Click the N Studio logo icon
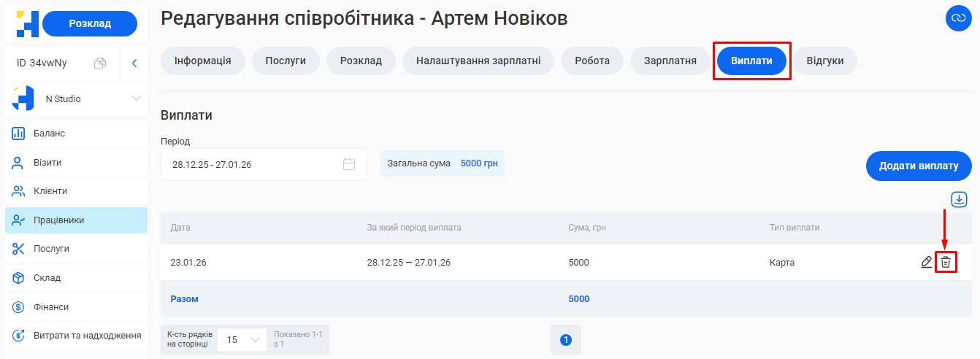Image resolution: width=980 pixels, height=359 pixels. point(23,99)
